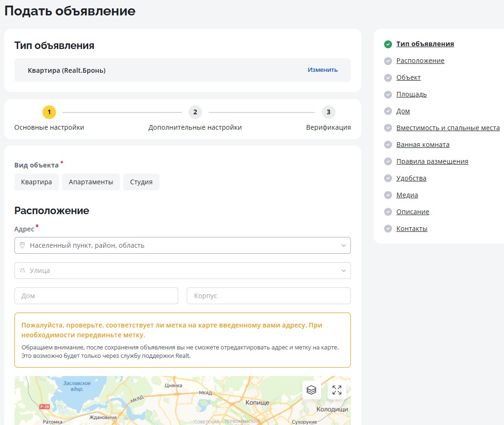Click green checkmark beside Тип объявления
Image resolution: width=504 pixels, height=425 pixels.
point(388,44)
